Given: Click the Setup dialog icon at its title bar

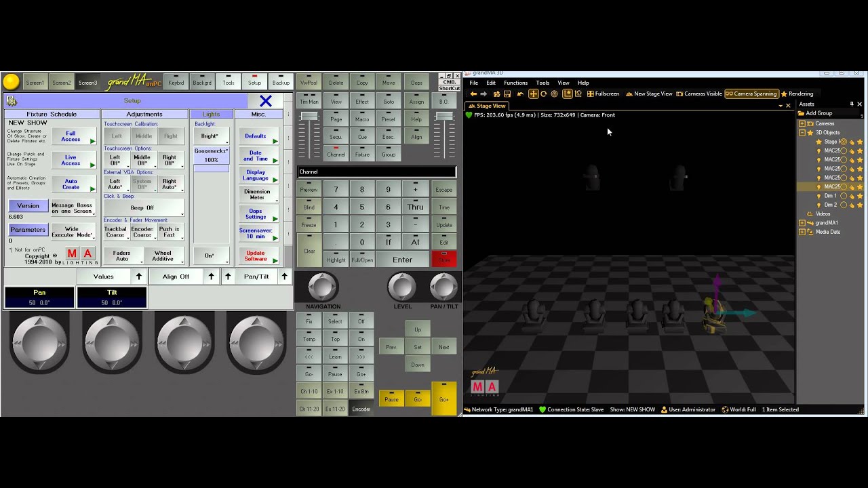Looking at the screenshot, I should coord(11,101).
